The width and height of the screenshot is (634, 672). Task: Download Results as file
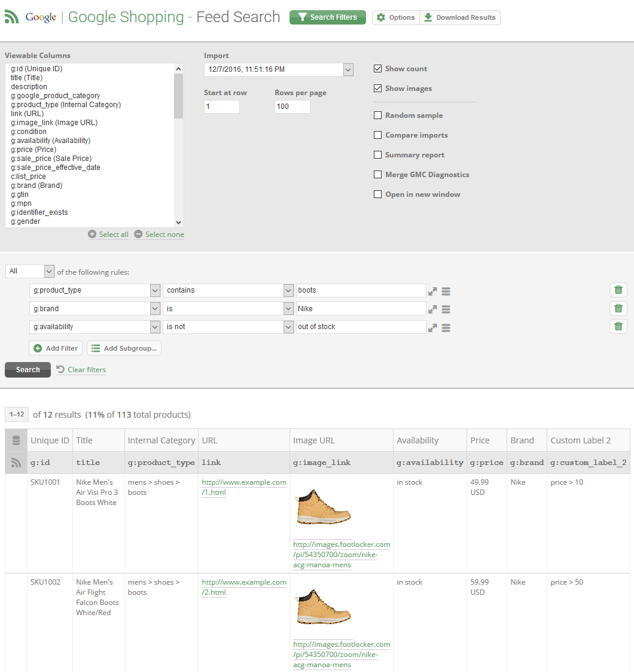click(x=459, y=17)
